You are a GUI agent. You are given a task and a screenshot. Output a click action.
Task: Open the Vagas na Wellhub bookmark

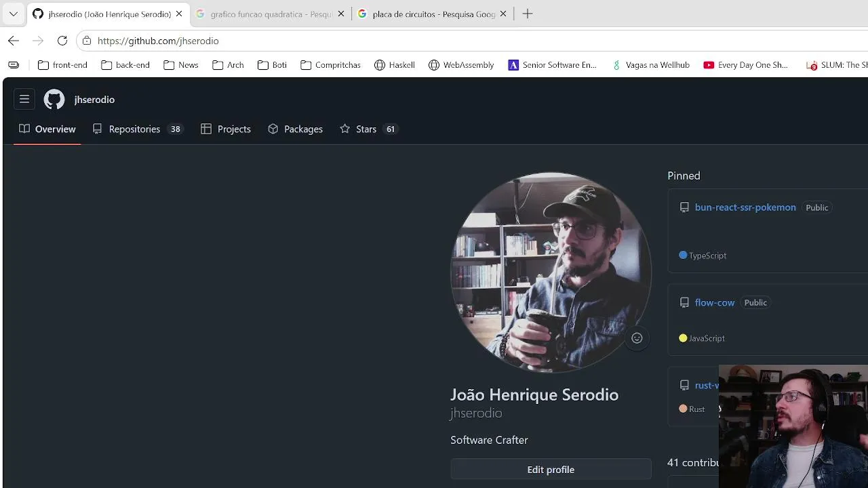650,65
